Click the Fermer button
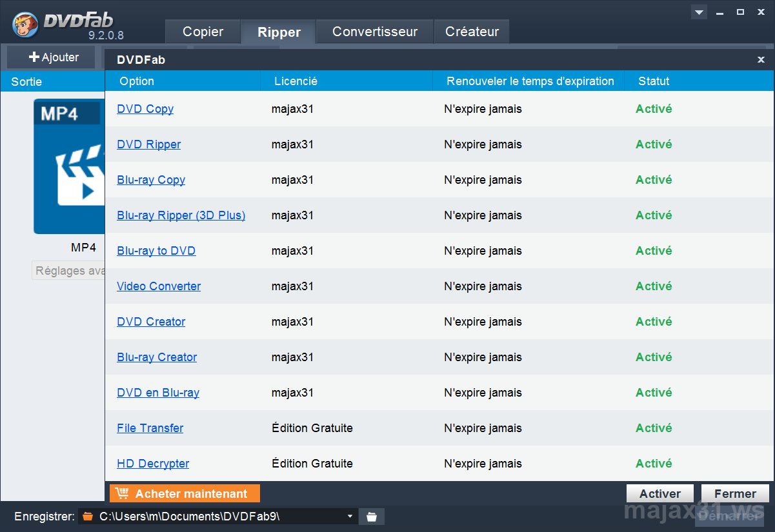The width and height of the screenshot is (775, 532). pos(735,493)
